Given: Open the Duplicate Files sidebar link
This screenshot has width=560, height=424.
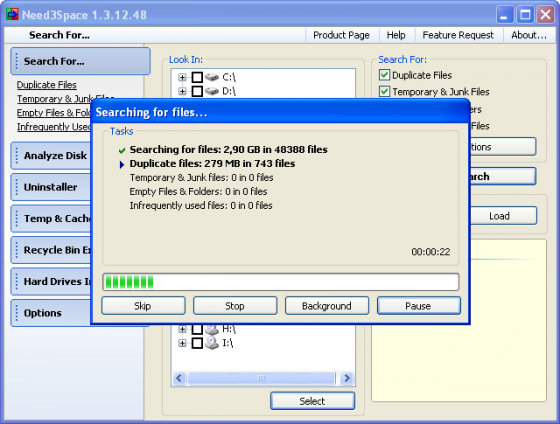Looking at the screenshot, I should pyautogui.click(x=46, y=85).
